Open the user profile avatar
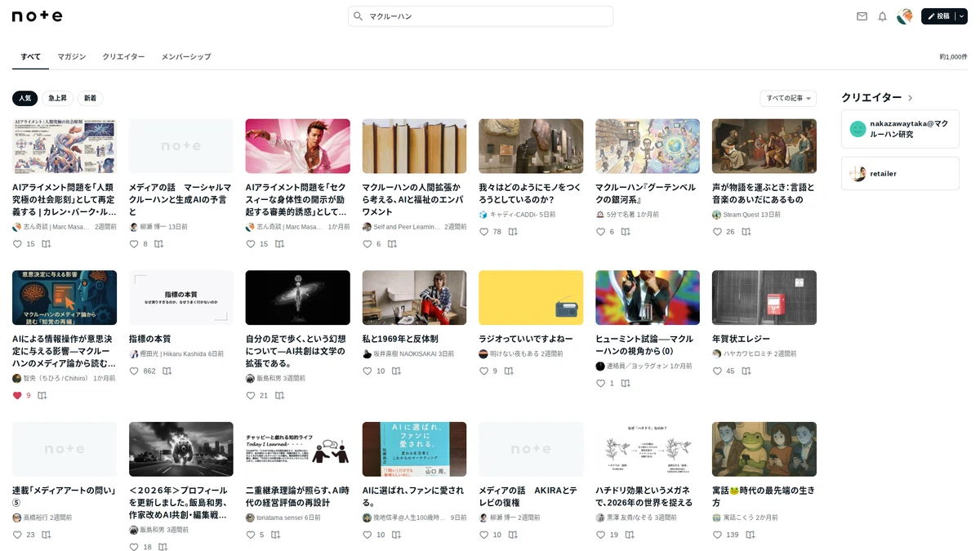 click(904, 16)
